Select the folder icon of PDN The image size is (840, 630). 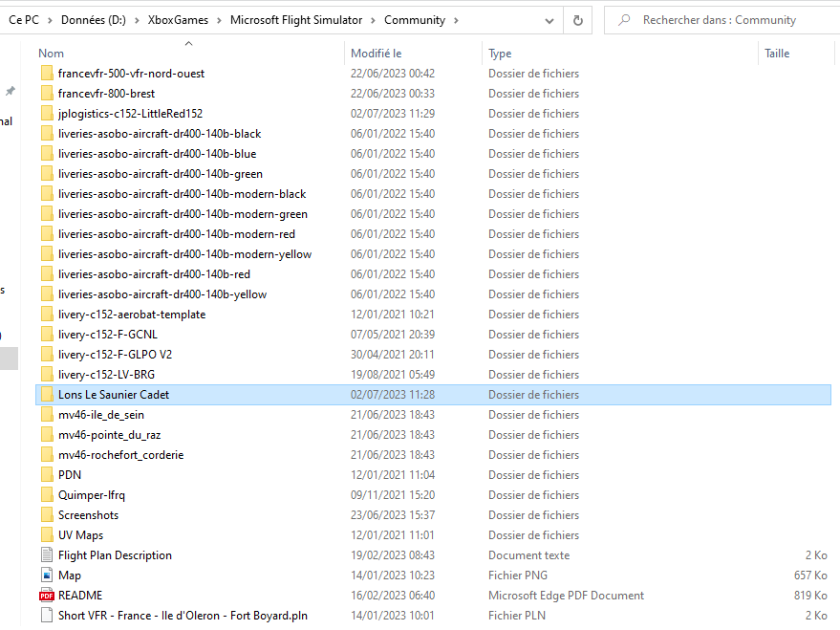[47, 474]
